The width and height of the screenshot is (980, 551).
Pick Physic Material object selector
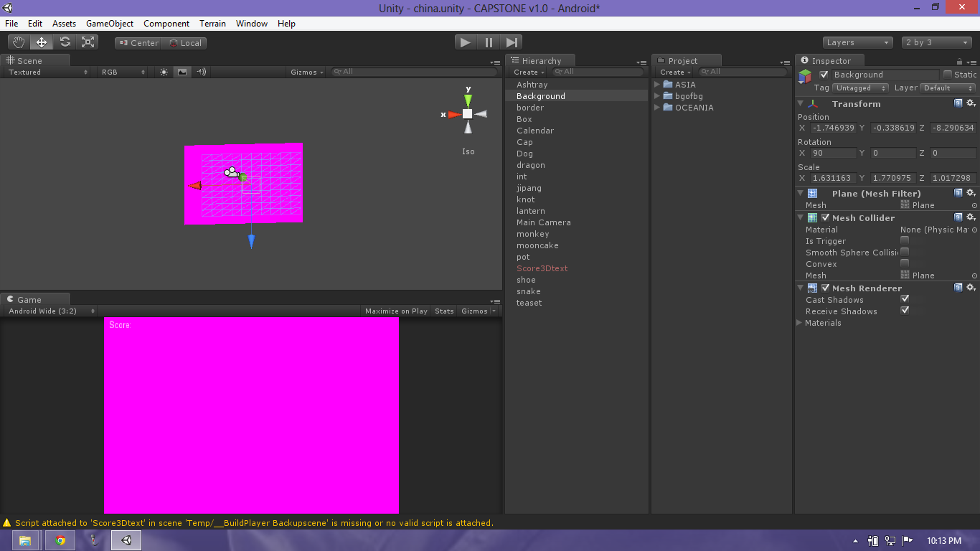point(974,230)
